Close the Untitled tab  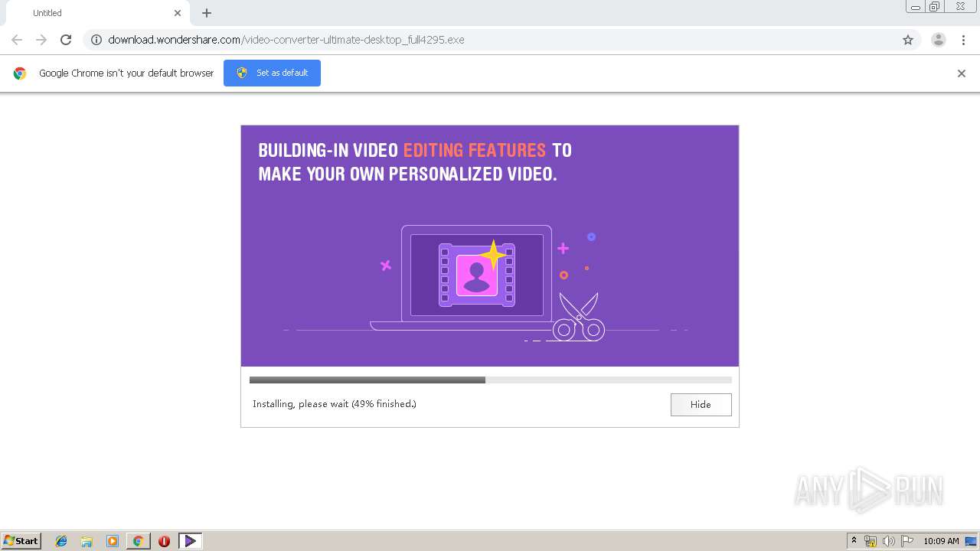tap(178, 13)
